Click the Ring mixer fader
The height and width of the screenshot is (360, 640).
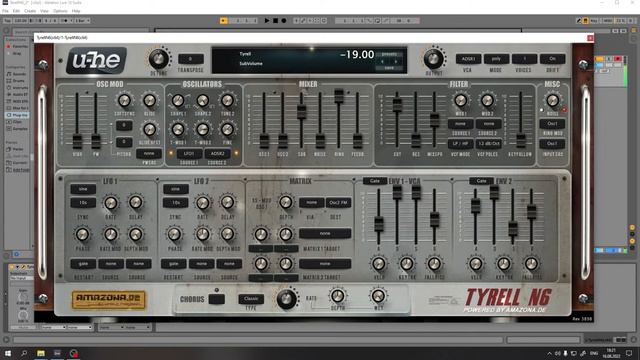[339, 96]
